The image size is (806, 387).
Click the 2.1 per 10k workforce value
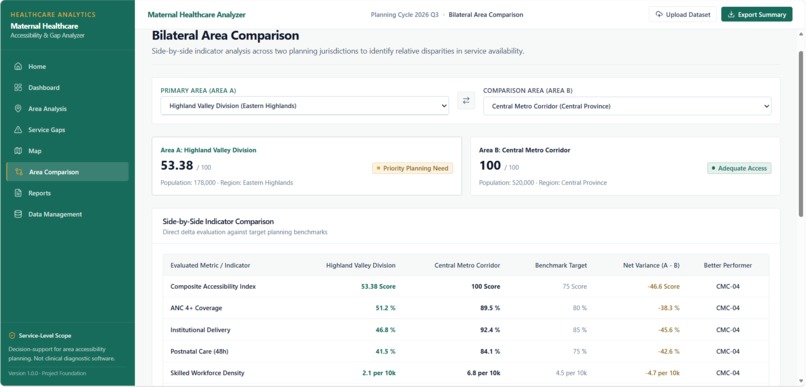[x=379, y=373]
